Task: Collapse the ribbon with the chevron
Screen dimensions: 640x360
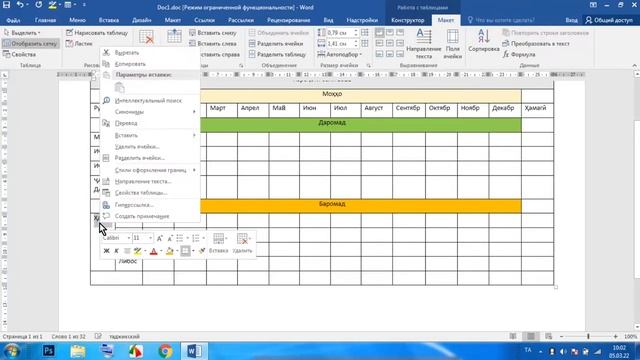Action: [x=634, y=65]
